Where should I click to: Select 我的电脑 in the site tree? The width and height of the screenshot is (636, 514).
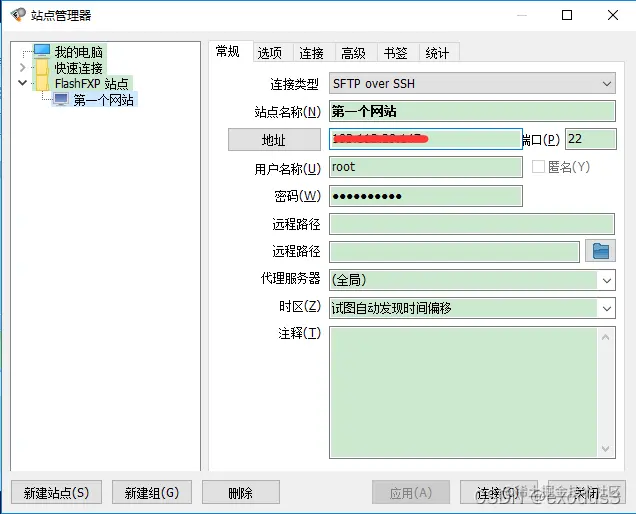point(79,52)
